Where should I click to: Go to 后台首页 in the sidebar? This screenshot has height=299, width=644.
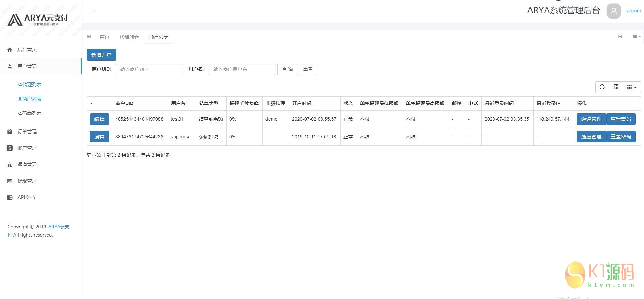40,50
